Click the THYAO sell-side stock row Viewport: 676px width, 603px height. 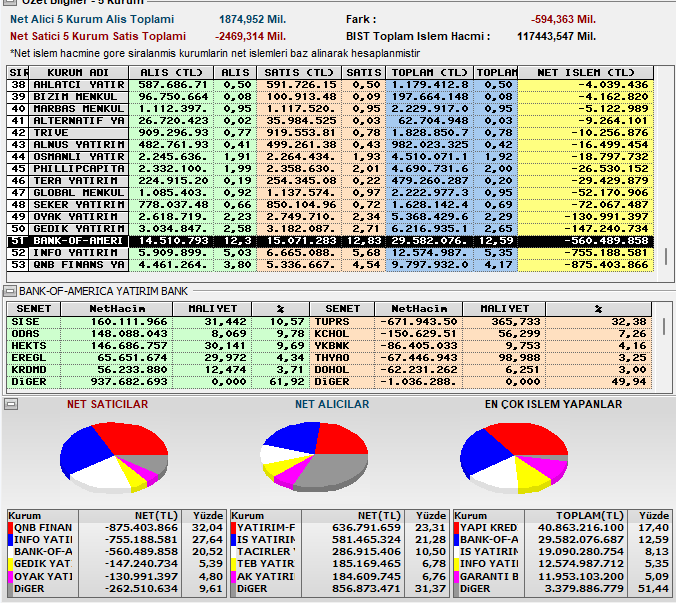tap(480, 358)
